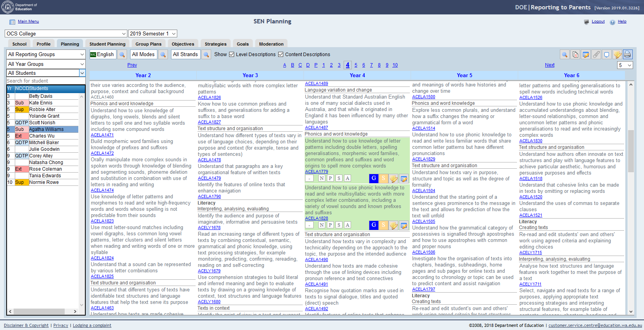
Task: Toggle the Level Descriptions checkbox
Action: click(232, 55)
